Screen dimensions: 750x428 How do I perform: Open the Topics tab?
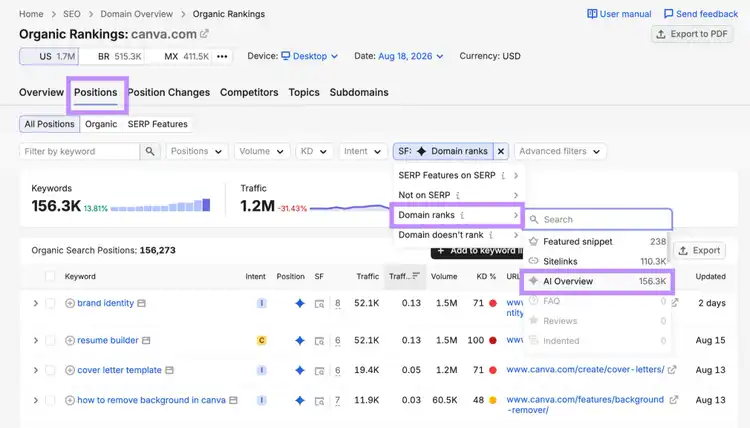[x=304, y=92]
